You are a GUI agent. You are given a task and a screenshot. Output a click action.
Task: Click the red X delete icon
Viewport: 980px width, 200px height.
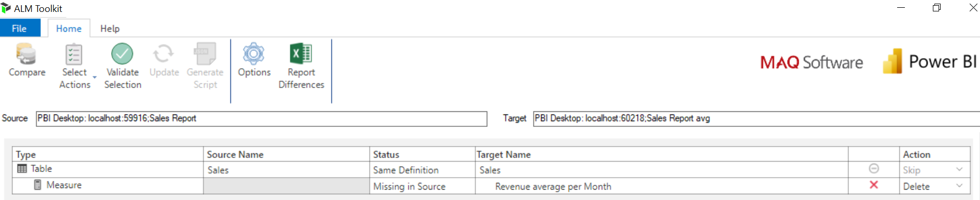874,185
